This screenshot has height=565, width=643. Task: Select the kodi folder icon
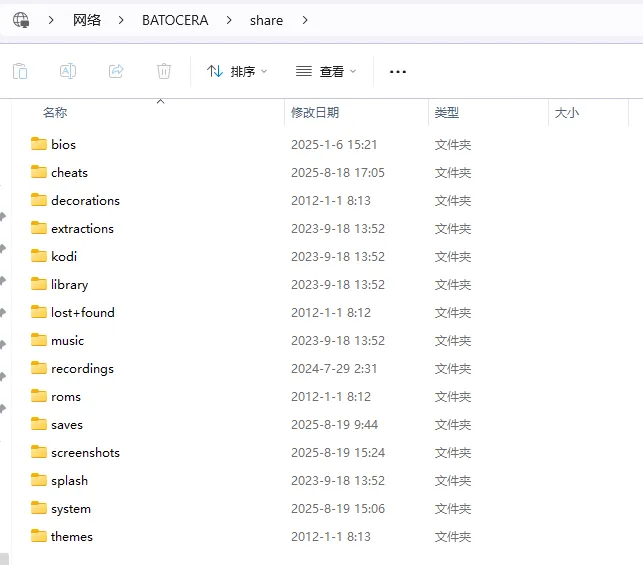tap(39, 256)
